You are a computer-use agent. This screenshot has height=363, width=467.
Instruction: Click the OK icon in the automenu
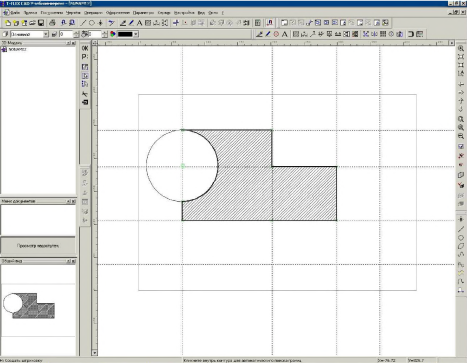tap(85, 48)
